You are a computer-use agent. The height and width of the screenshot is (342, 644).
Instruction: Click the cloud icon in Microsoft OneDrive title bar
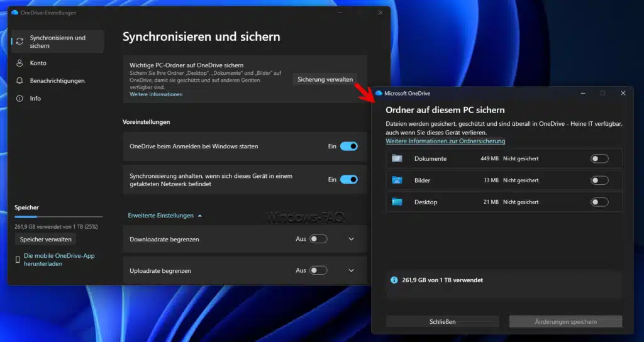point(379,93)
